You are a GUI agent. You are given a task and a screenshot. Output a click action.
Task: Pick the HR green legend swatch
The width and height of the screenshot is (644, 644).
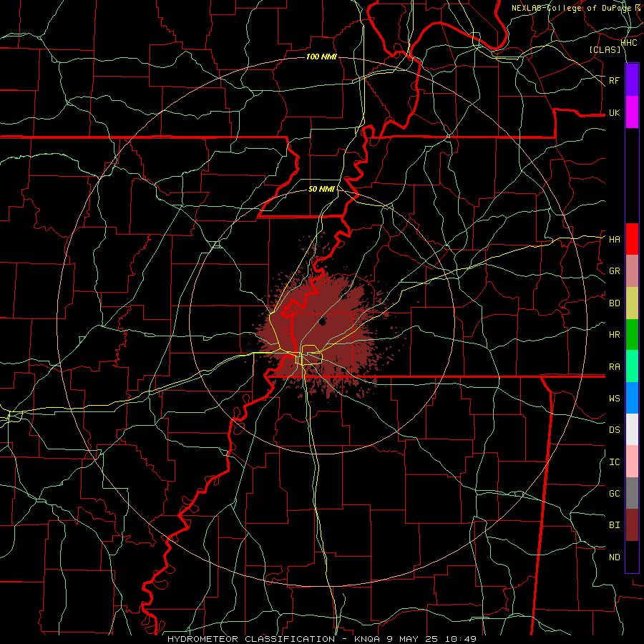point(632,335)
